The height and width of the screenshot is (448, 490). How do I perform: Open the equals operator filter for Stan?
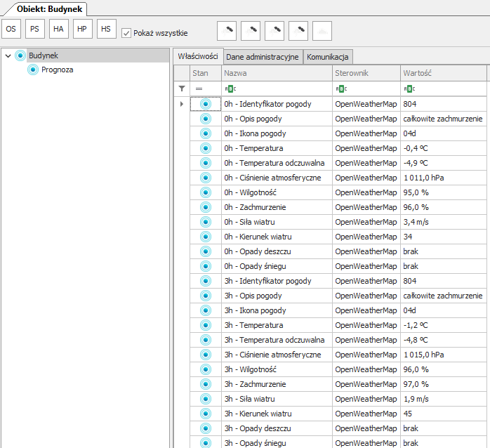199,88
